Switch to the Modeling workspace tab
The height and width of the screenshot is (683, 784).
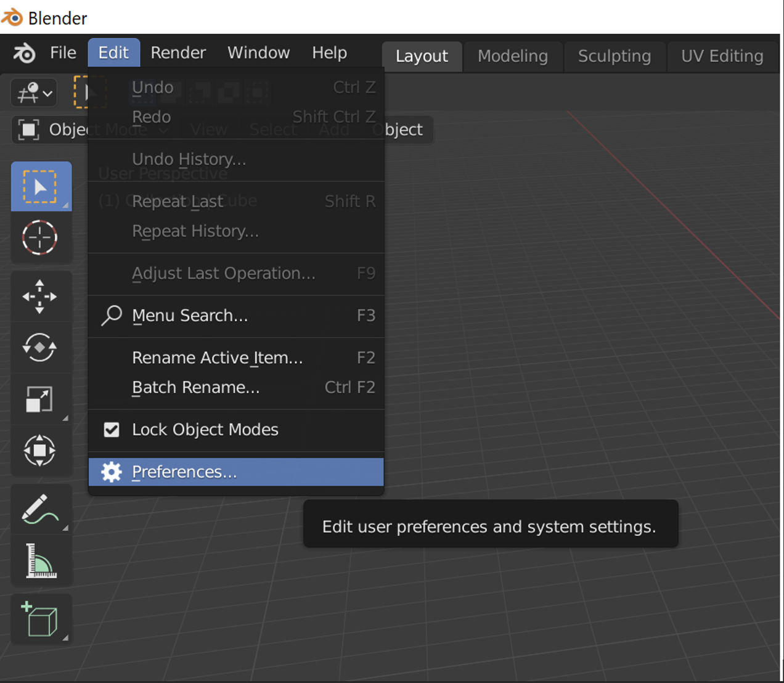point(512,56)
